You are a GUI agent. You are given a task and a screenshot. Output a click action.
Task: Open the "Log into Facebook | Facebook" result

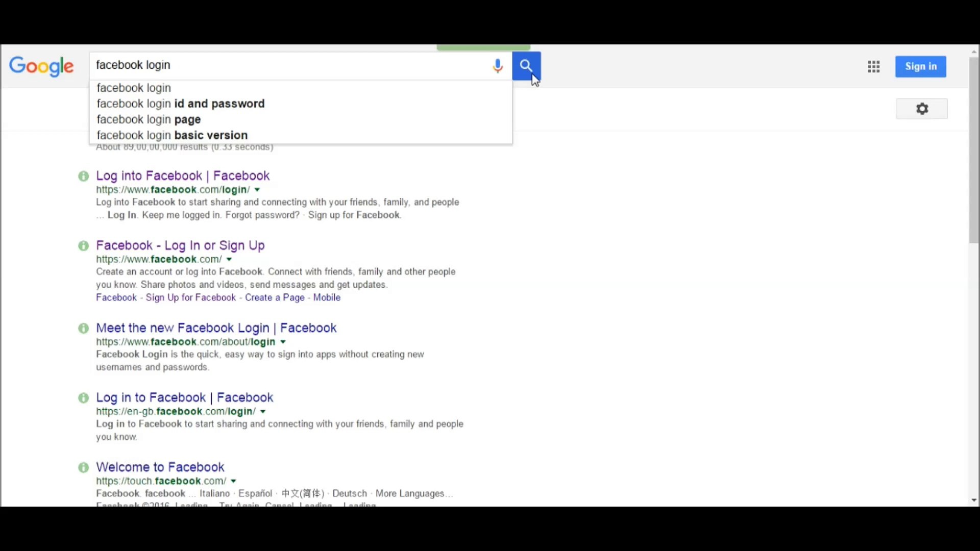183,176
